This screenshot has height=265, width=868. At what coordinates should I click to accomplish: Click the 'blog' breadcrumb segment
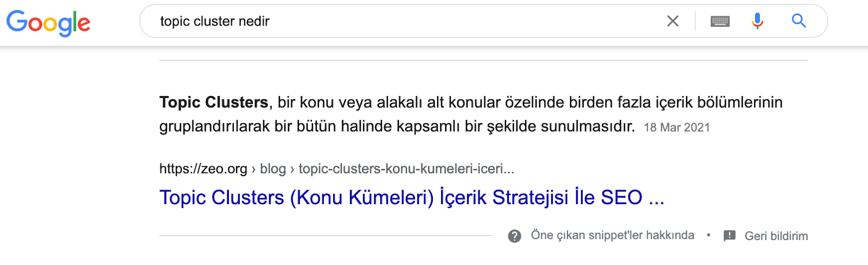coord(273,169)
